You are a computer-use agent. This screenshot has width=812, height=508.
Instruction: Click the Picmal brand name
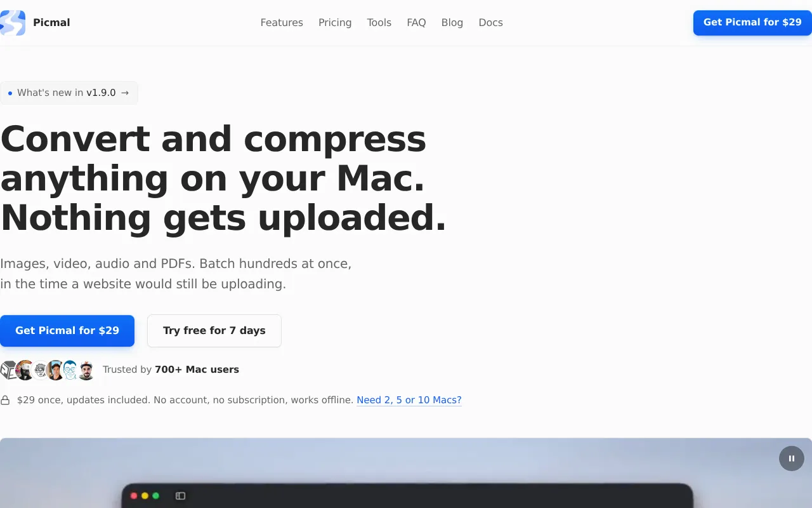point(51,23)
